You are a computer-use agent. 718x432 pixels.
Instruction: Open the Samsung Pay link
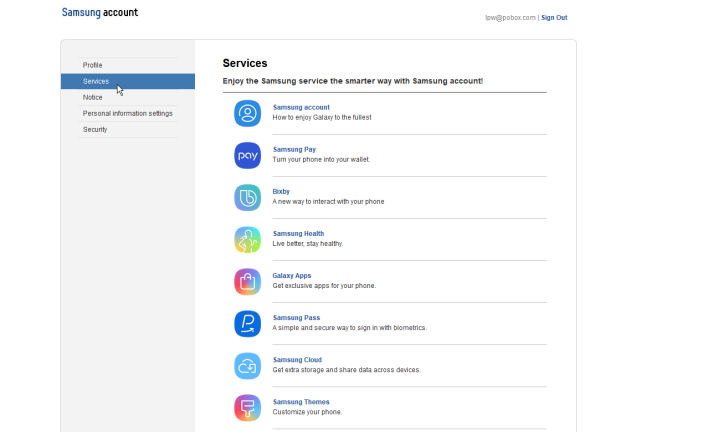294,149
